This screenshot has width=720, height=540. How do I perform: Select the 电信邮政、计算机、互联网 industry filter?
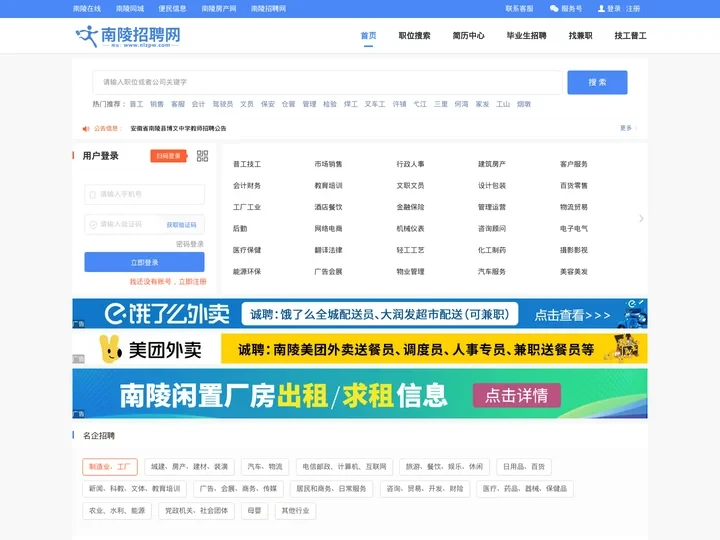pos(344,467)
